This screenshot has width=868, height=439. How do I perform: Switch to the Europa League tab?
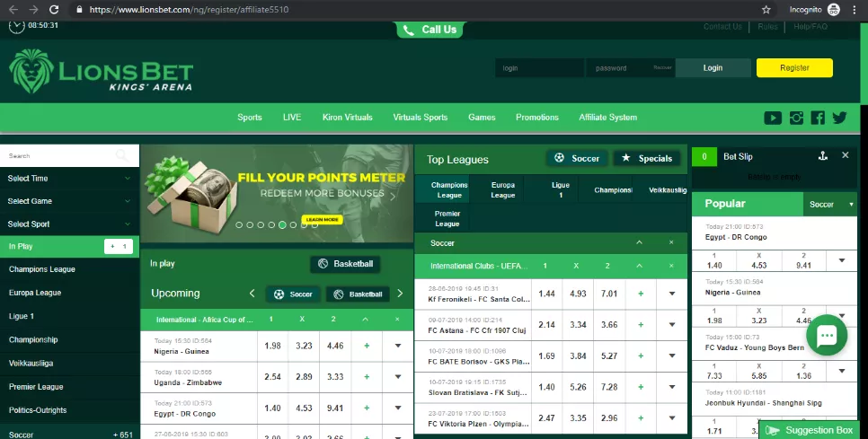click(503, 190)
